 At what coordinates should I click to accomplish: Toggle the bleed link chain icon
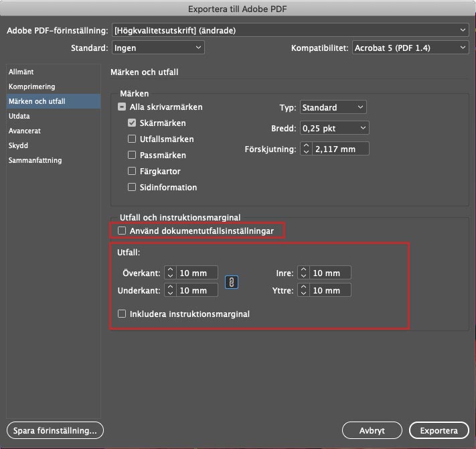[x=232, y=282]
